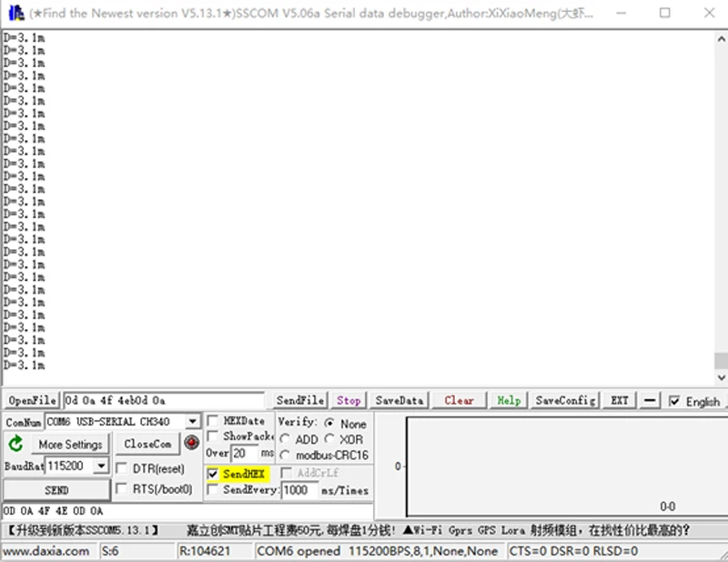Image resolution: width=728 pixels, height=562 pixels.
Task: Click the SendEvery interval field showing 1000
Action: point(300,490)
